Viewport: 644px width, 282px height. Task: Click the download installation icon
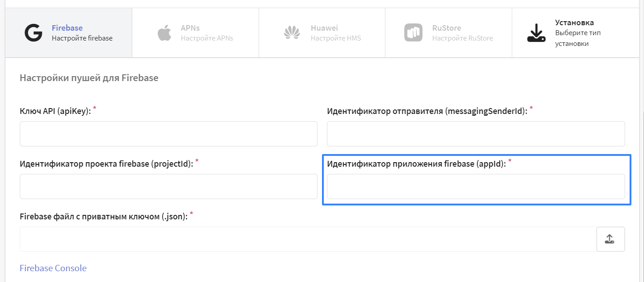coord(536,33)
